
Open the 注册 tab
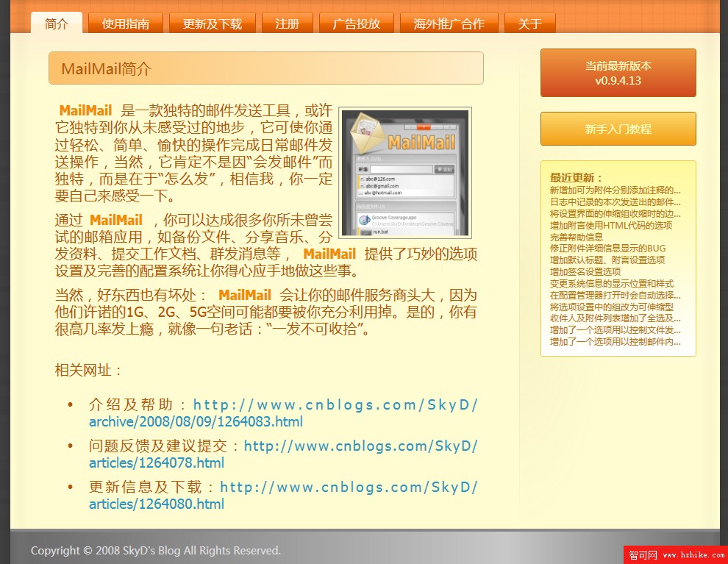coord(287,23)
